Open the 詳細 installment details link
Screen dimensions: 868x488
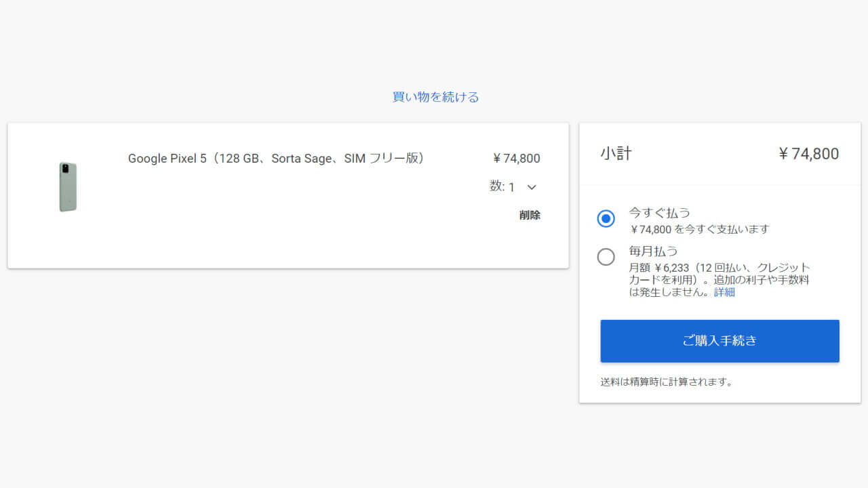(724, 291)
